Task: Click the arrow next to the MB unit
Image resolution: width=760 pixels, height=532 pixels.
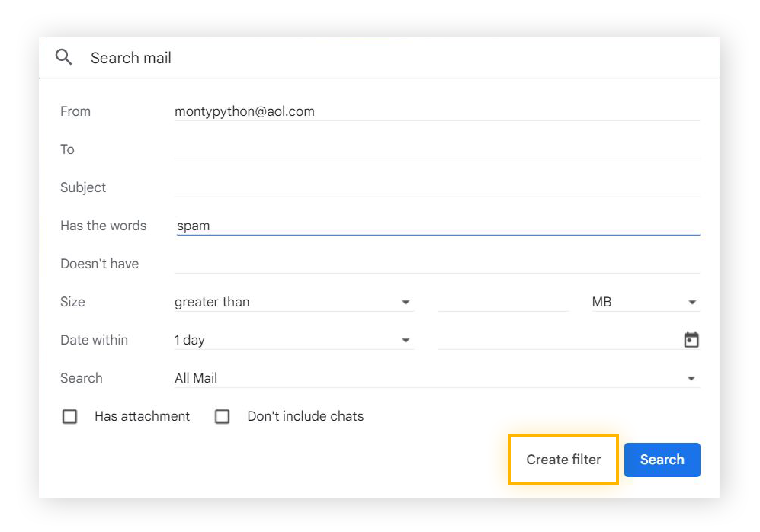Action: pos(691,302)
